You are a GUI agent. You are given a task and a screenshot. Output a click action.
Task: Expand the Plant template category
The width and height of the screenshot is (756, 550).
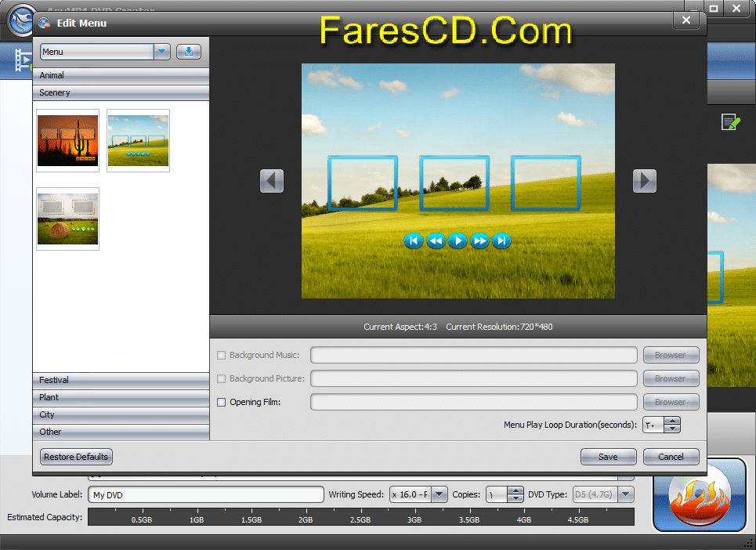[121, 397]
